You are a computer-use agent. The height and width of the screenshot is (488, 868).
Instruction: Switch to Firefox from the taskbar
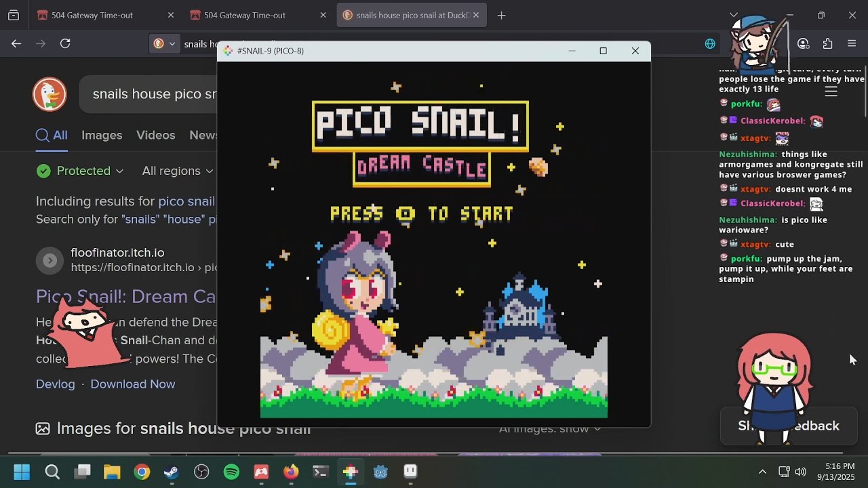click(x=291, y=472)
